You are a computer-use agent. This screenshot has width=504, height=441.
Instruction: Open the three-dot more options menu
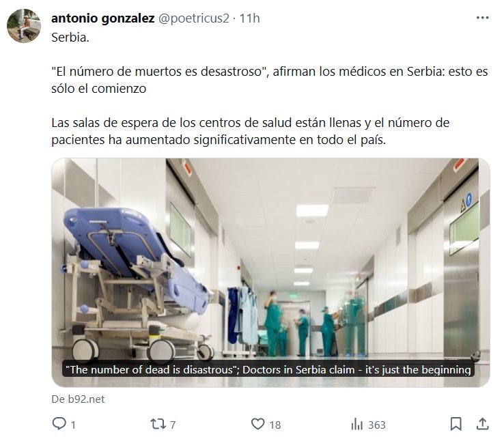point(482,18)
